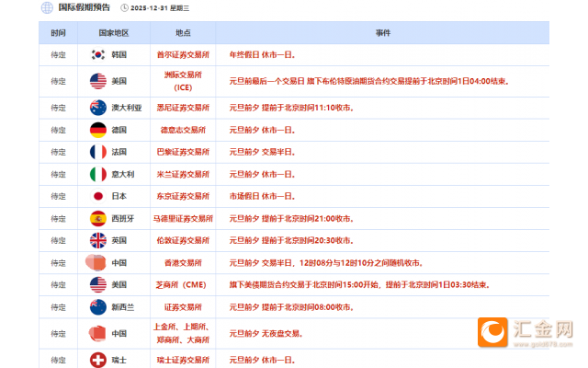Click the title text 国际假期预告

point(85,7)
